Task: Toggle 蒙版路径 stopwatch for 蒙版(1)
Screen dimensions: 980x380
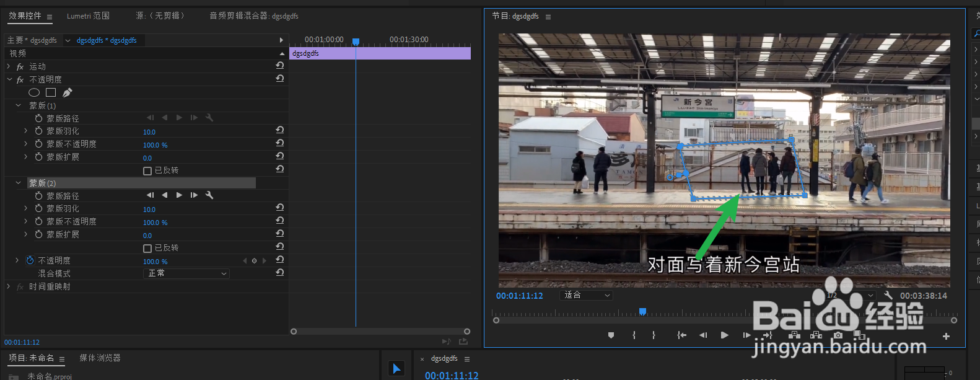Action: pos(39,118)
